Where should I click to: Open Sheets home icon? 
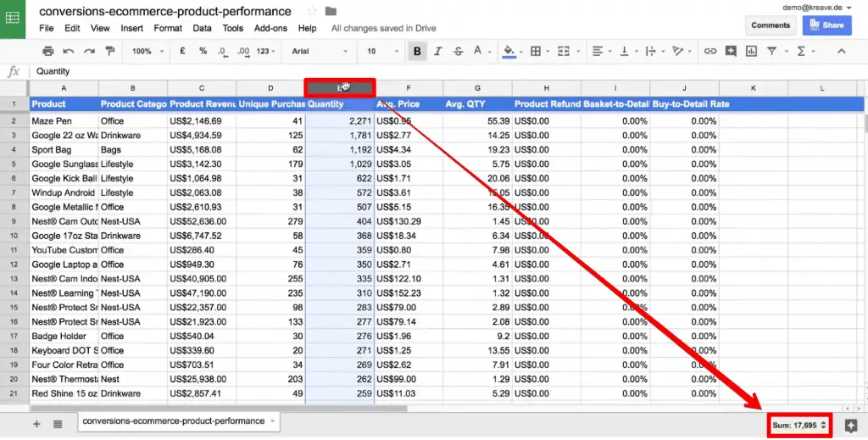(x=13, y=19)
